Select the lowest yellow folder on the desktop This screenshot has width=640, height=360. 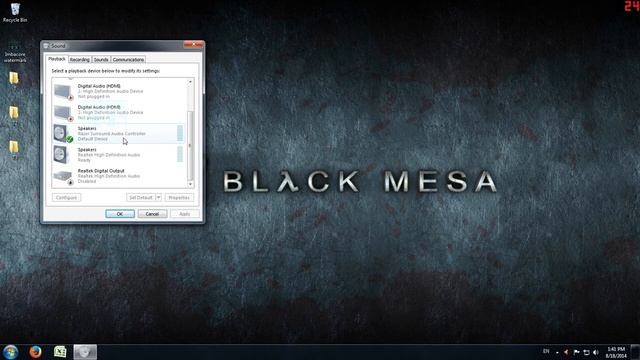[14, 147]
